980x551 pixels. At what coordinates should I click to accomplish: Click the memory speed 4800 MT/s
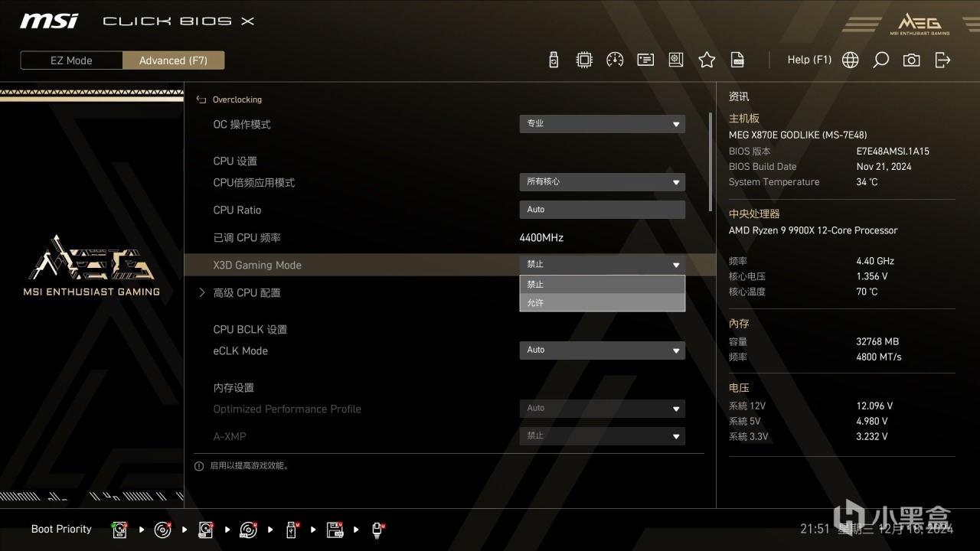tap(879, 357)
